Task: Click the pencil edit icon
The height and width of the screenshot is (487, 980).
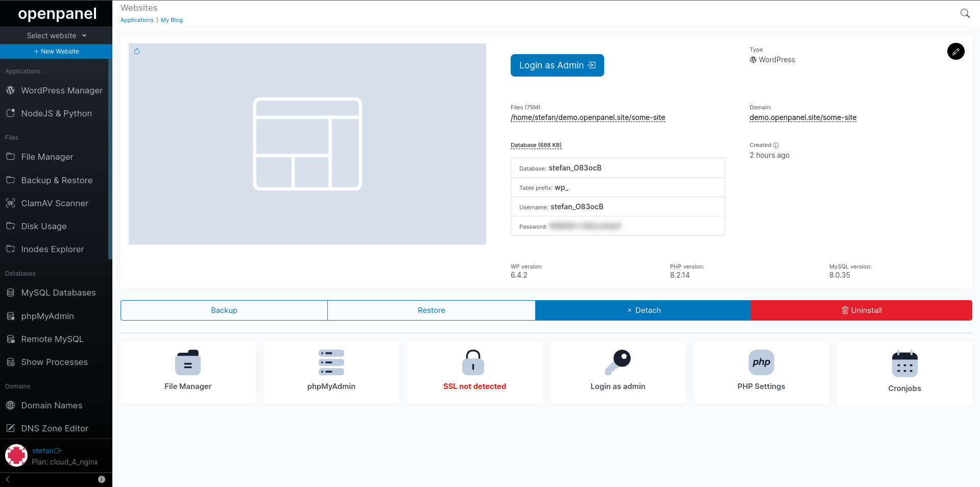Action: click(x=955, y=51)
